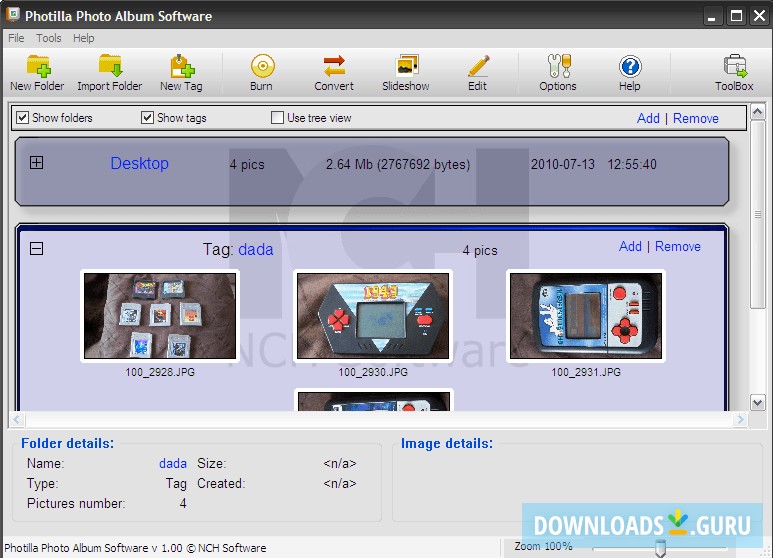Launch the Convert tool
Image resolution: width=773 pixels, height=558 pixels.
(334, 72)
